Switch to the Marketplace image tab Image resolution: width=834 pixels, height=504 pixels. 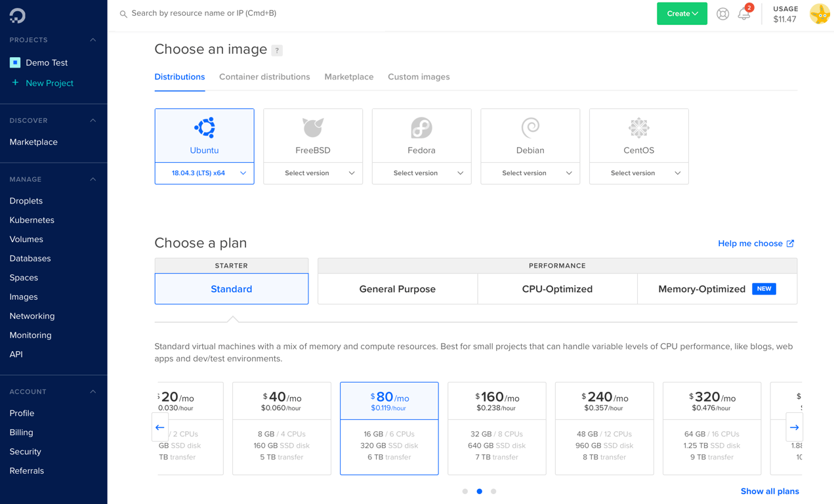pos(349,77)
